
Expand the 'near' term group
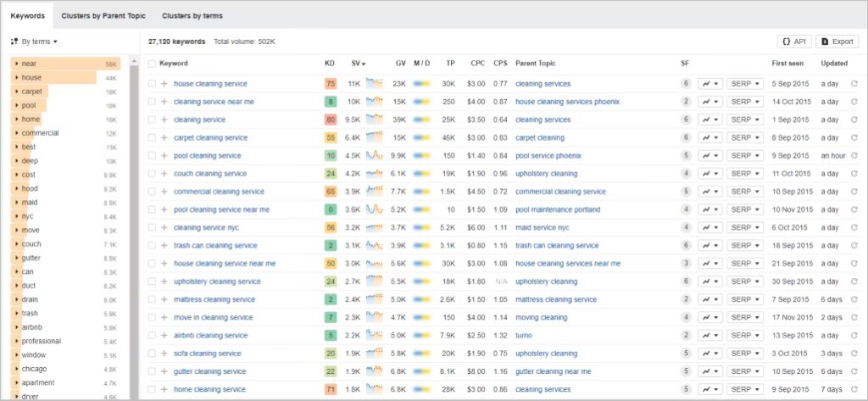pos(17,64)
